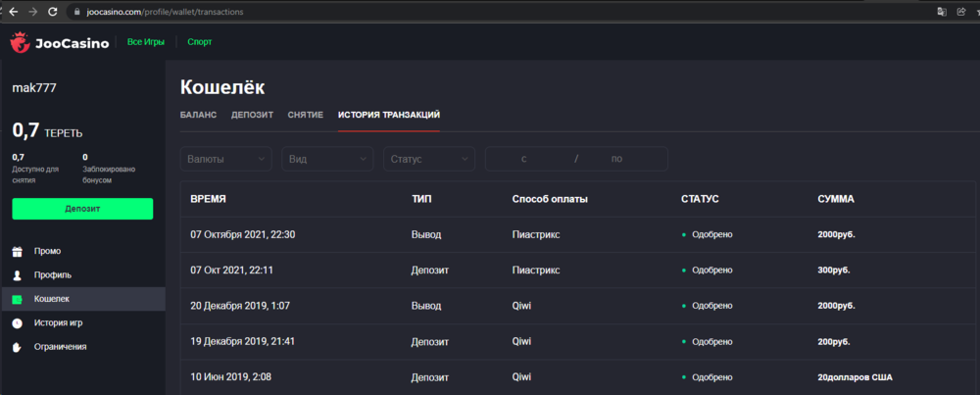
Task: Click the Способ оплаты column header
Action: (x=550, y=199)
